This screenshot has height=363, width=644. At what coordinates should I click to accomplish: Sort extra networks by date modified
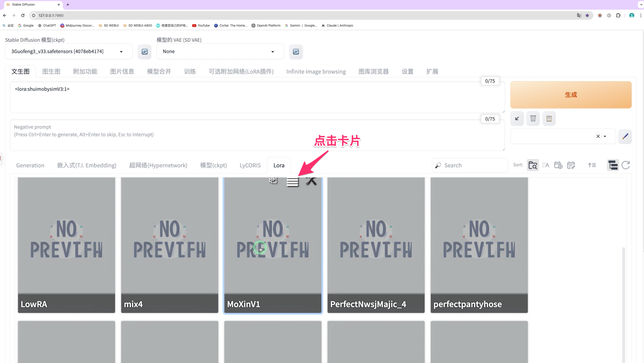[x=571, y=165]
